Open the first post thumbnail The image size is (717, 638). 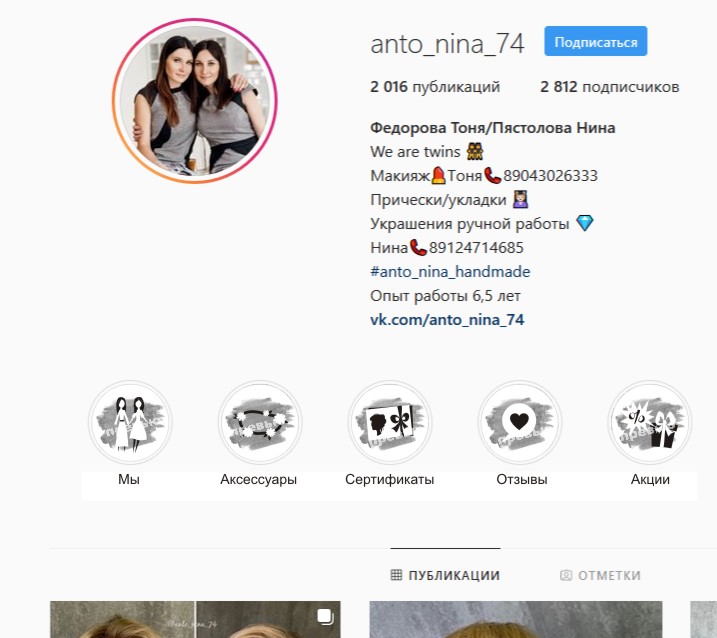[195, 619]
